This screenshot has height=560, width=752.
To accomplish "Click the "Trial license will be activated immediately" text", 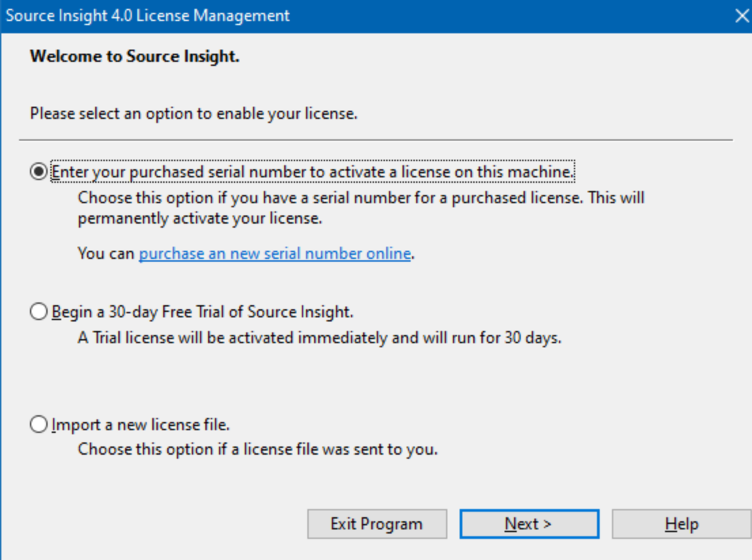I will [320, 338].
